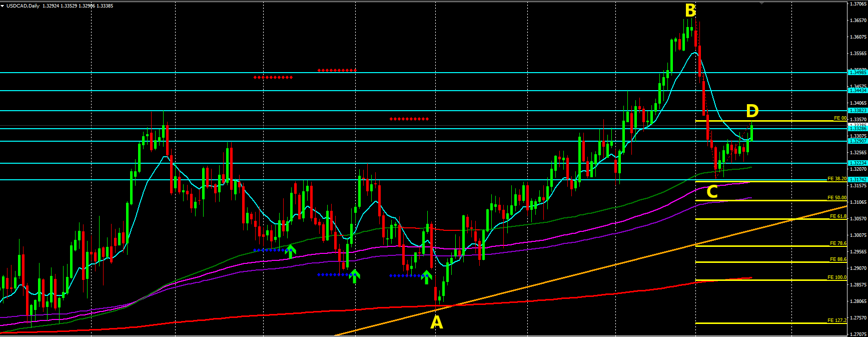Select the 1.34985 cyan price tag
868x337 pixels.
(x=857, y=73)
